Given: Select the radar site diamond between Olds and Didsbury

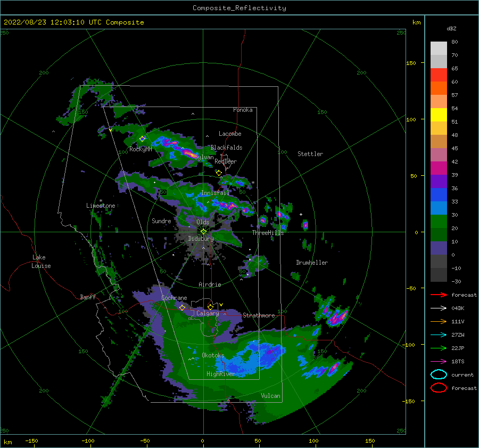Looking at the screenshot, I should click(x=203, y=232).
